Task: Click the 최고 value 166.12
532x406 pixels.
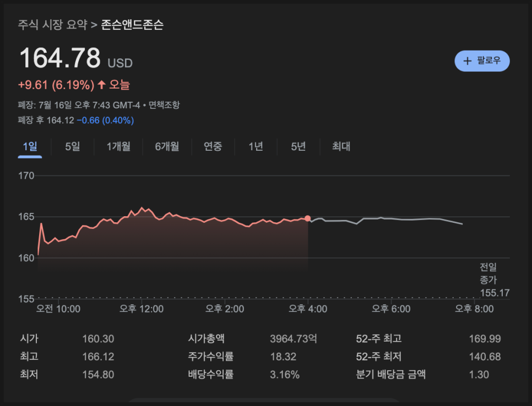Action: [x=98, y=356]
